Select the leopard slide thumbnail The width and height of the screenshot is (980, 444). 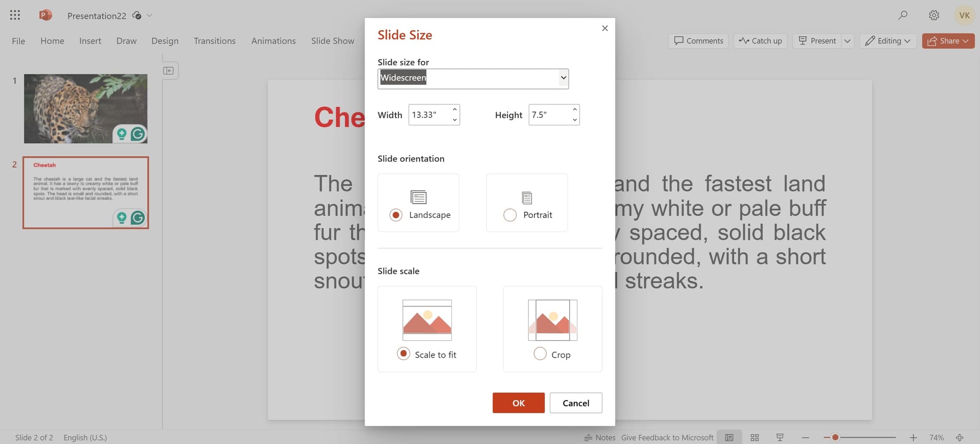(85, 108)
